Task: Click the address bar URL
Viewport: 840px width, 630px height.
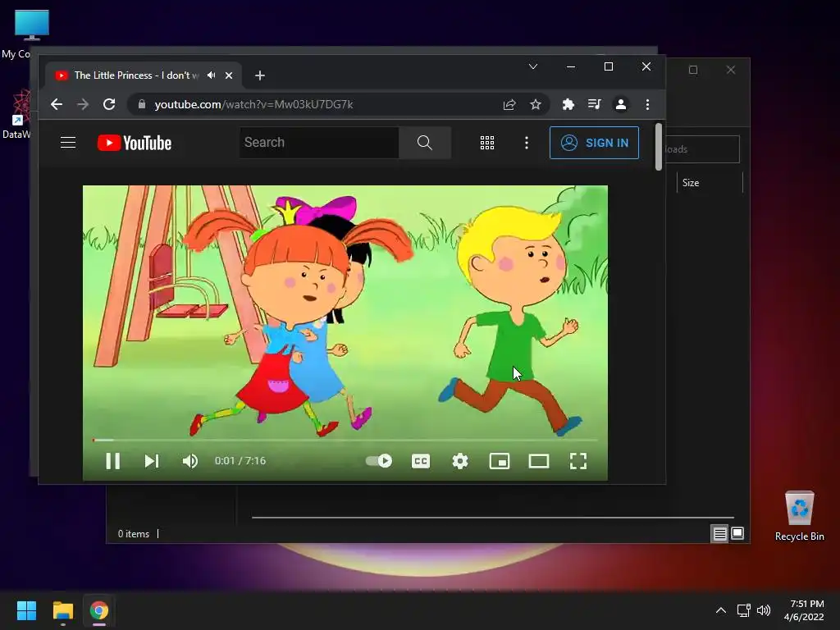Action: (254, 104)
